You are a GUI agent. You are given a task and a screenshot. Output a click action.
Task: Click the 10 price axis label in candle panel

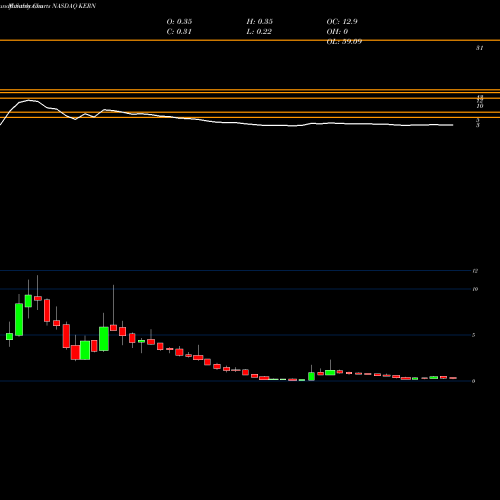tap(475, 289)
